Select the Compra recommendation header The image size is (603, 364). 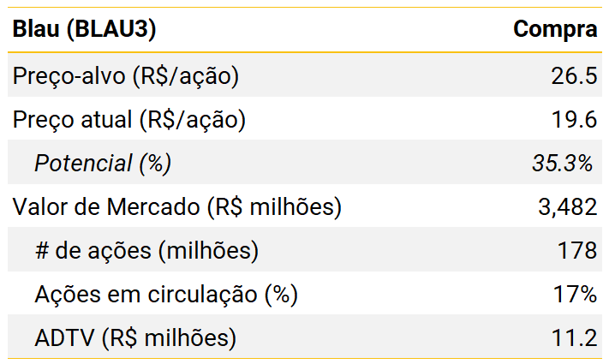pyautogui.click(x=555, y=30)
